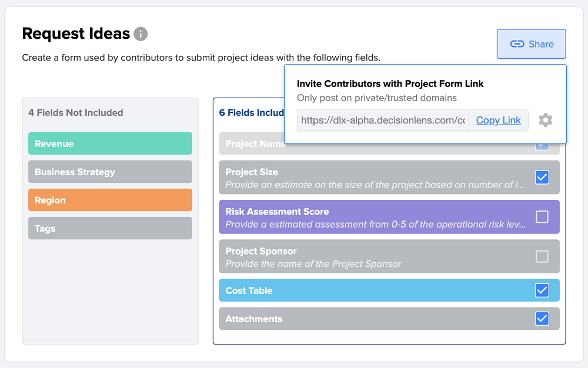Enable the Risk Assessment Score checkbox
Viewport: 588px width, 368px height.
(542, 217)
